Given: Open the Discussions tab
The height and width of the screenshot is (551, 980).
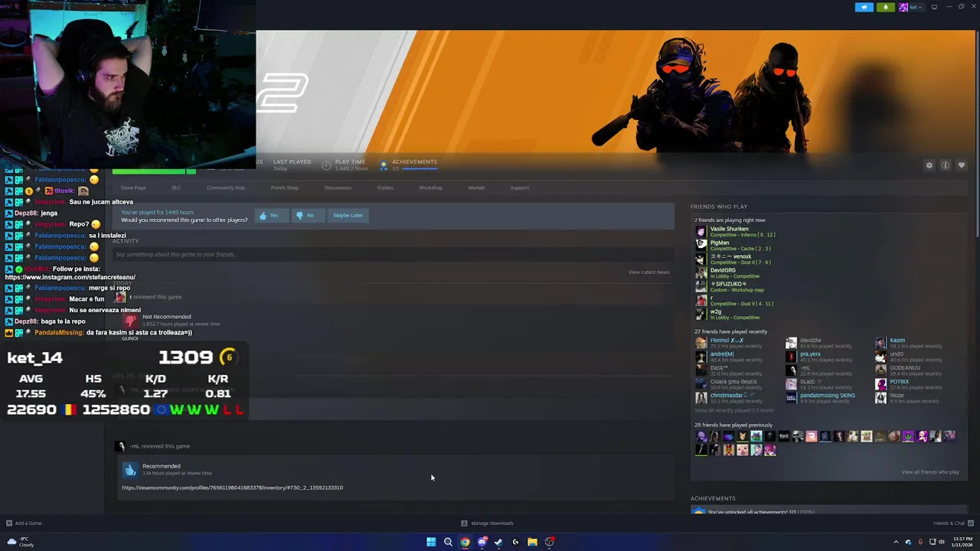Looking at the screenshot, I should click(338, 187).
